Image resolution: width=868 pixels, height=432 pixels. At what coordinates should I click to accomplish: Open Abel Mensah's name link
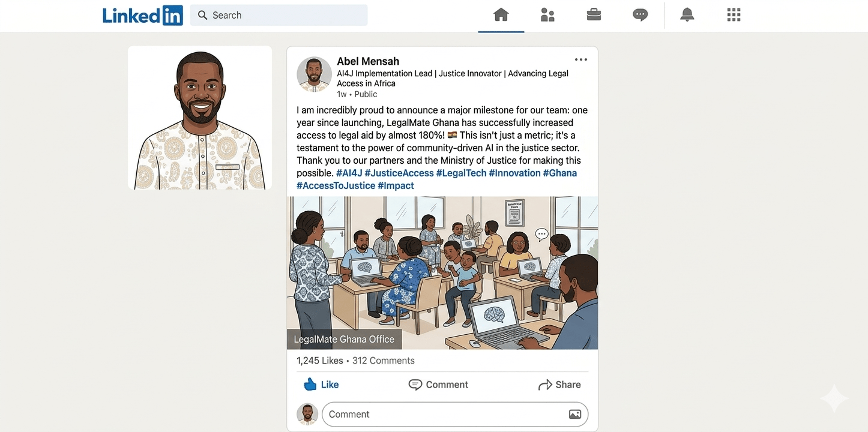pyautogui.click(x=368, y=61)
